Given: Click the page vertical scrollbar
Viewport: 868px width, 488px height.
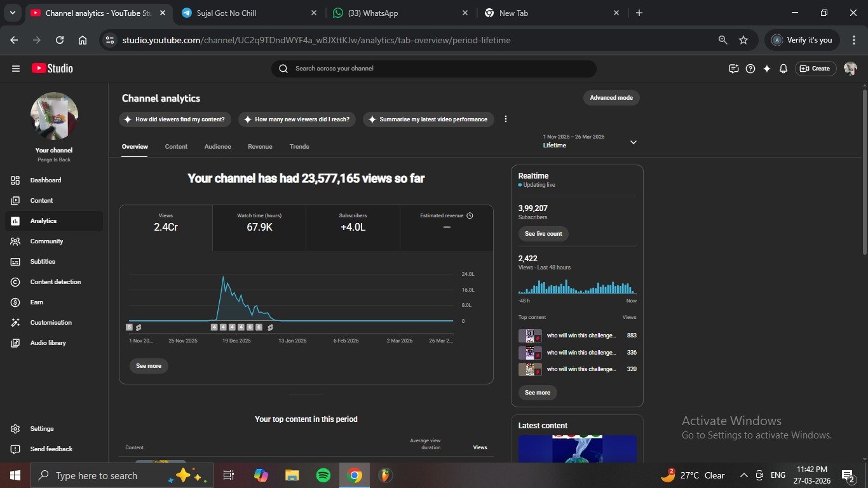Looking at the screenshot, I should click(x=864, y=172).
